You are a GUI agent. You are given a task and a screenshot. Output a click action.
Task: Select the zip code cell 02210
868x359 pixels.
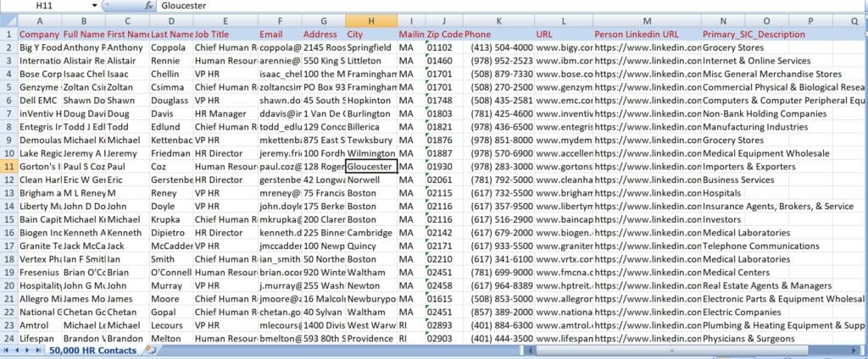click(x=443, y=259)
